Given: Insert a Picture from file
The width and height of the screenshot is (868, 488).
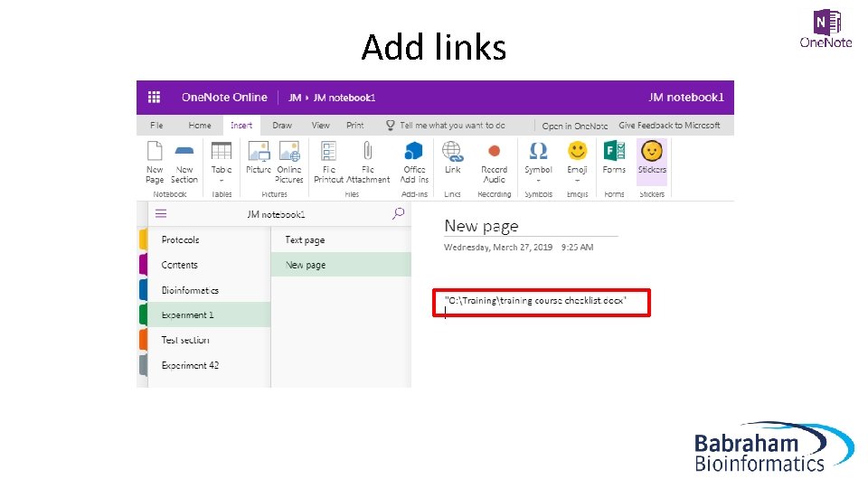Looking at the screenshot, I should pyautogui.click(x=259, y=157).
